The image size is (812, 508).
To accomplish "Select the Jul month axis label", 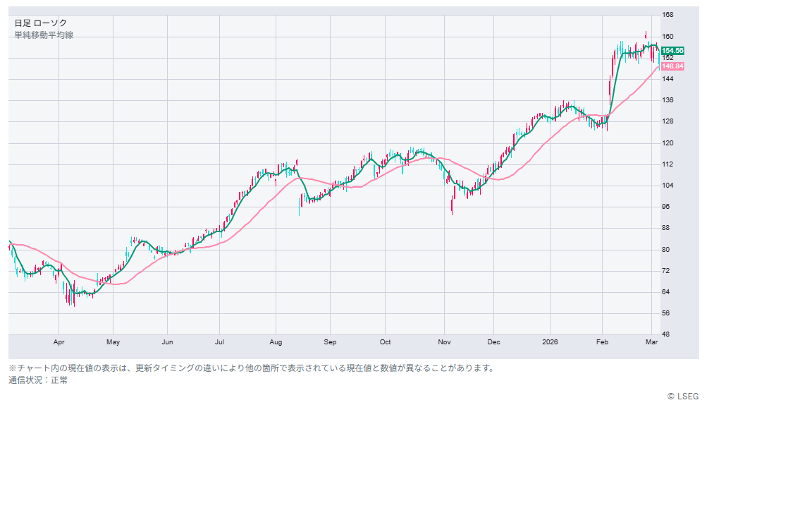I will pyautogui.click(x=219, y=342).
